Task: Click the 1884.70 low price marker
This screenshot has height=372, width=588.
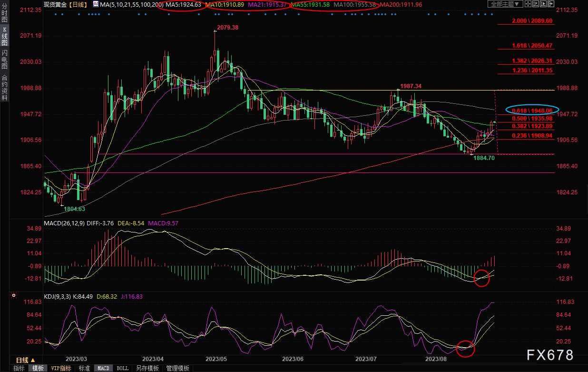Action: (x=484, y=157)
